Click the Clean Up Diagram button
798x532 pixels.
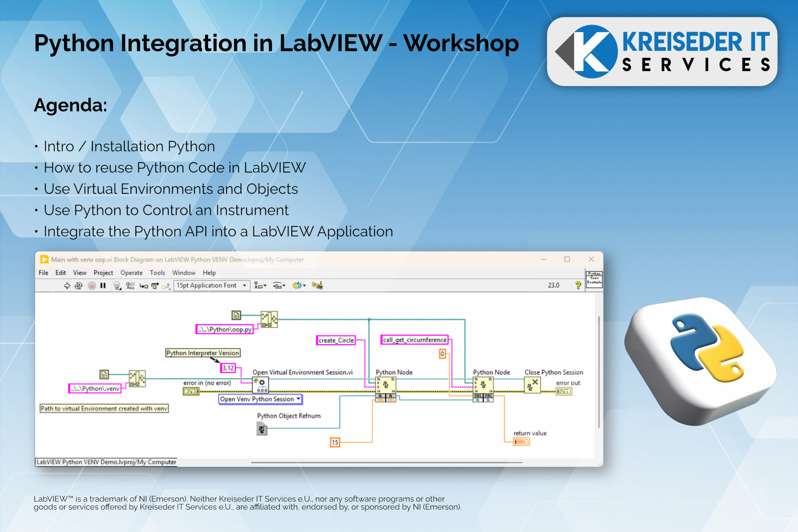point(317,285)
